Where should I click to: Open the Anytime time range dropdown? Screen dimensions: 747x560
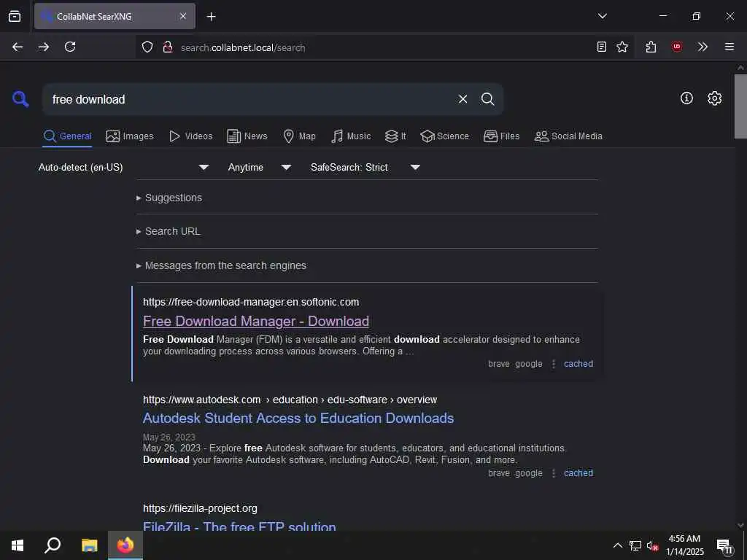coord(260,167)
